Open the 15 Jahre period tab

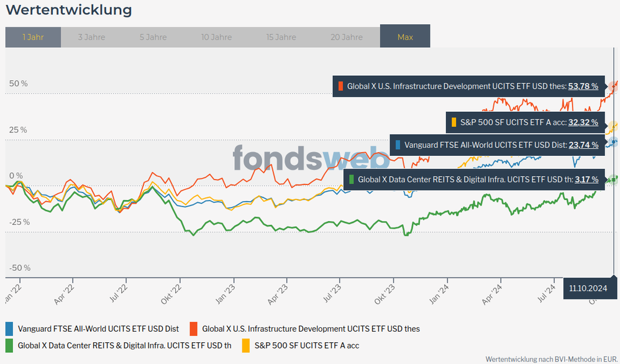(281, 37)
